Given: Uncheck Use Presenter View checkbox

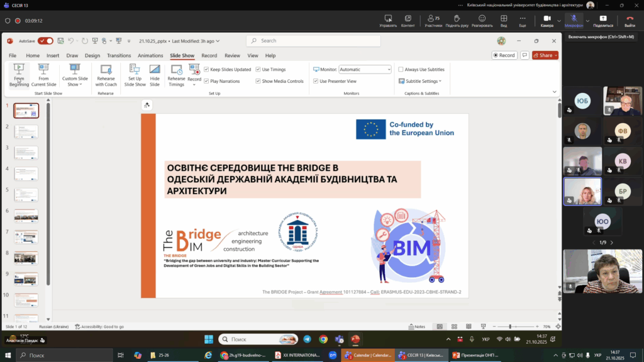Looking at the screenshot, I should point(316,81).
